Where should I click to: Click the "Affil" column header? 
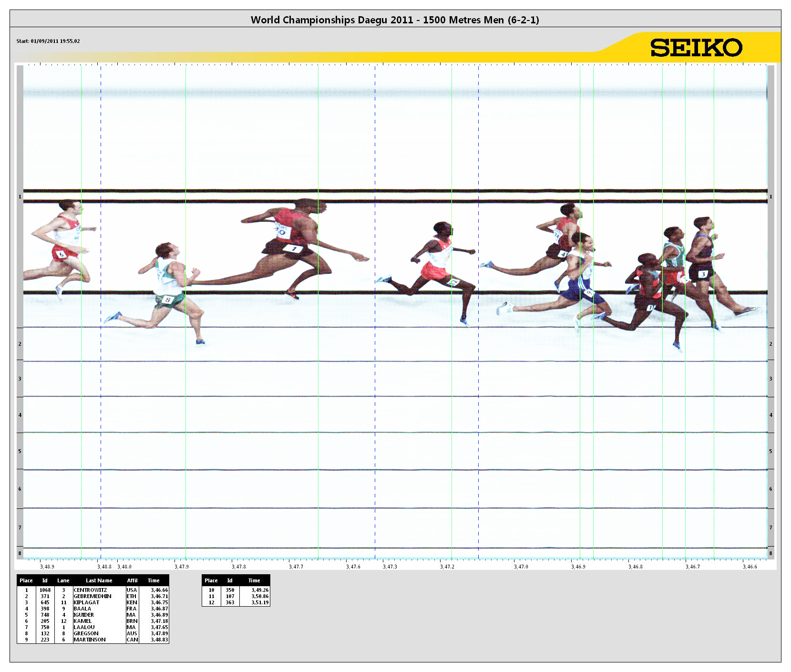[132, 580]
